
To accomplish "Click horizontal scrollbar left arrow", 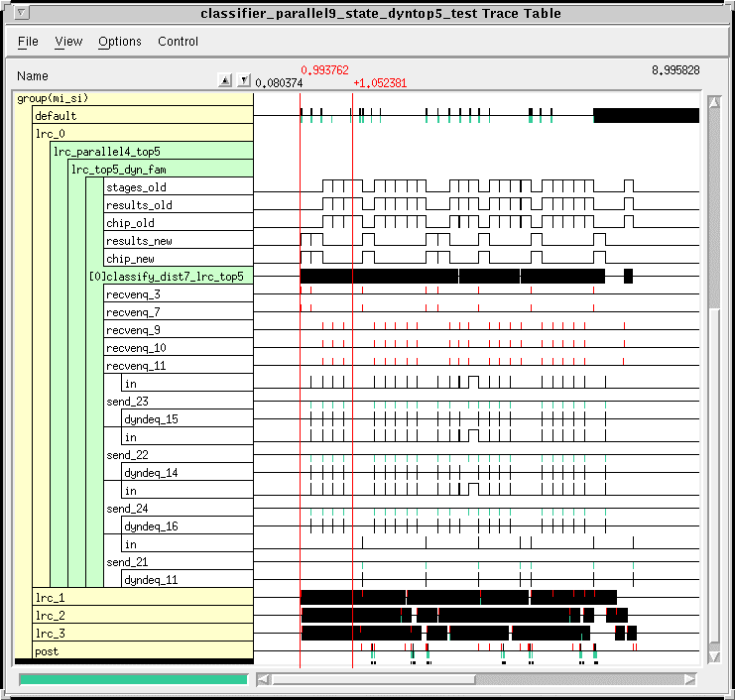I will (x=264, y=679).
